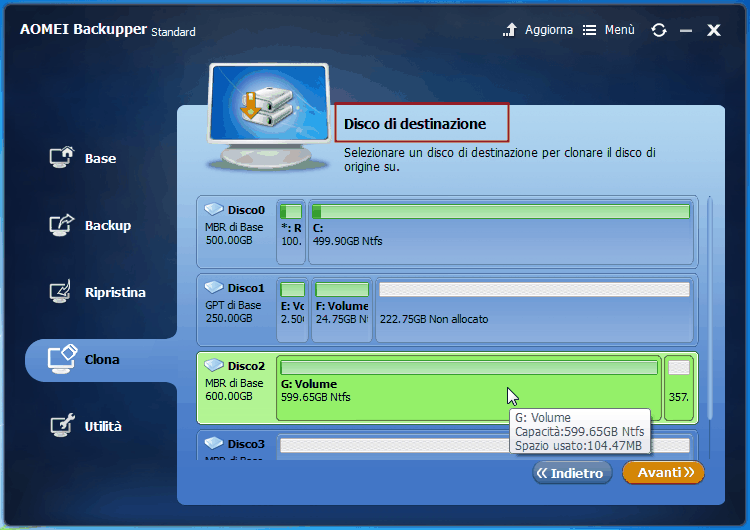Click the Menù list icon
This screenshot has width=750, height=530.
[x=589, y=30]
